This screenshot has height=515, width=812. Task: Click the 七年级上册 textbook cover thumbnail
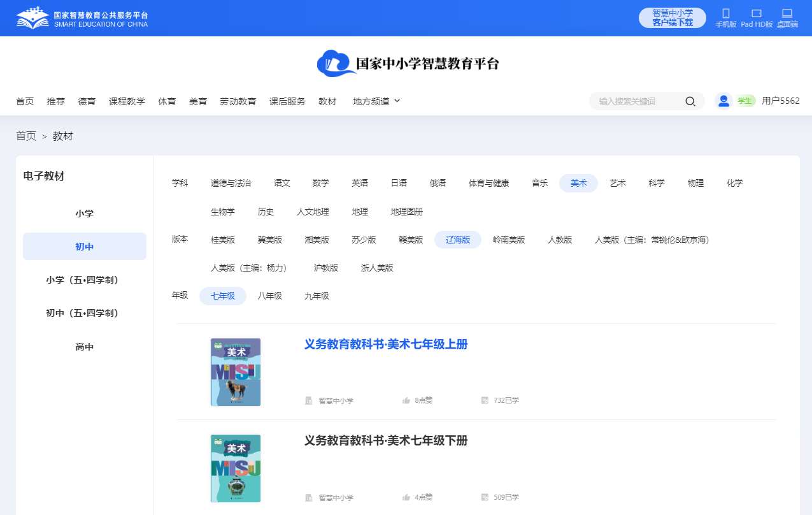[236, 372]
